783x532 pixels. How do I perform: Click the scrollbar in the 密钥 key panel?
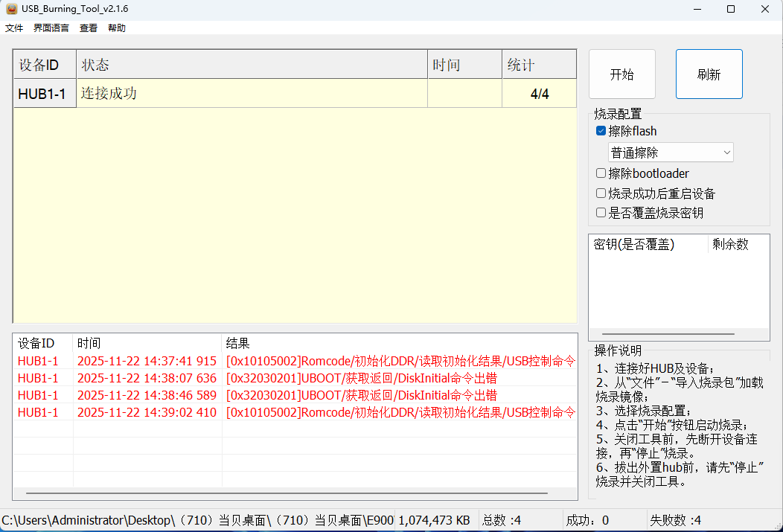670,333
